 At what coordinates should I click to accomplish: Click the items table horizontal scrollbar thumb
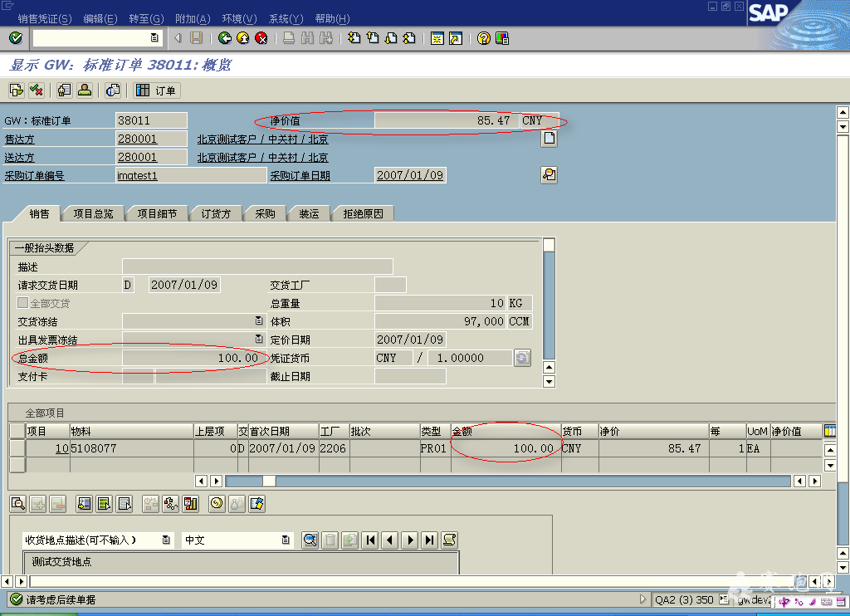(x=269, y=481)
